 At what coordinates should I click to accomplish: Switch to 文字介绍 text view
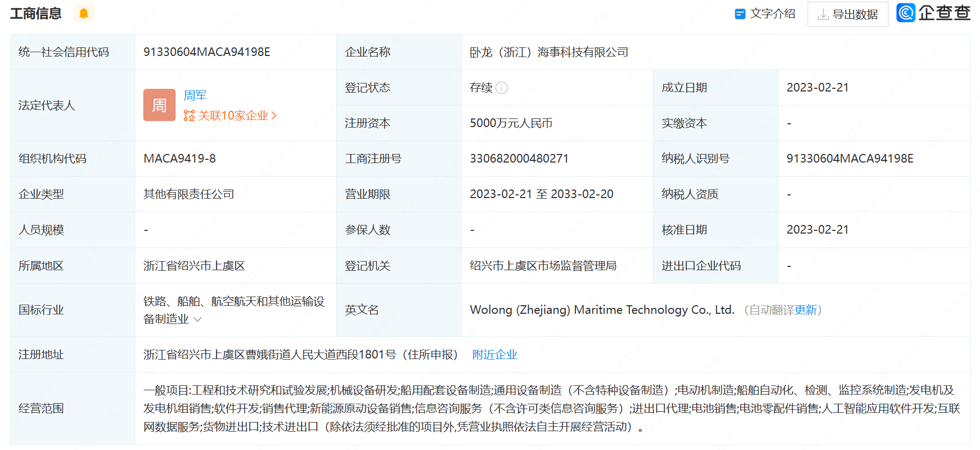(x=772, y=14)
